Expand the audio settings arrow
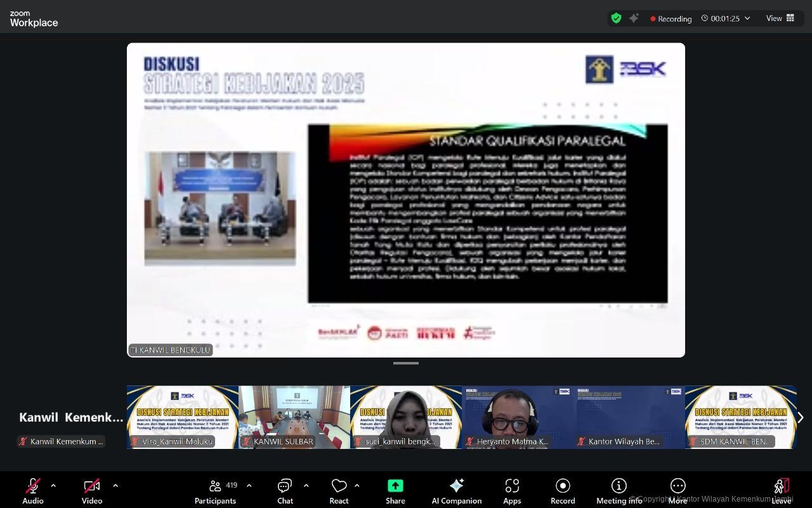 (53, 486)
